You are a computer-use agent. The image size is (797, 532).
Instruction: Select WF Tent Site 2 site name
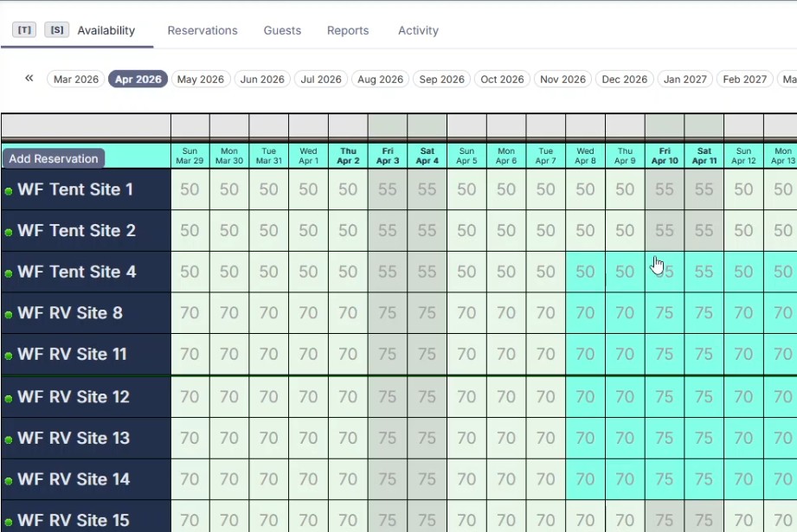coord(76,231)
